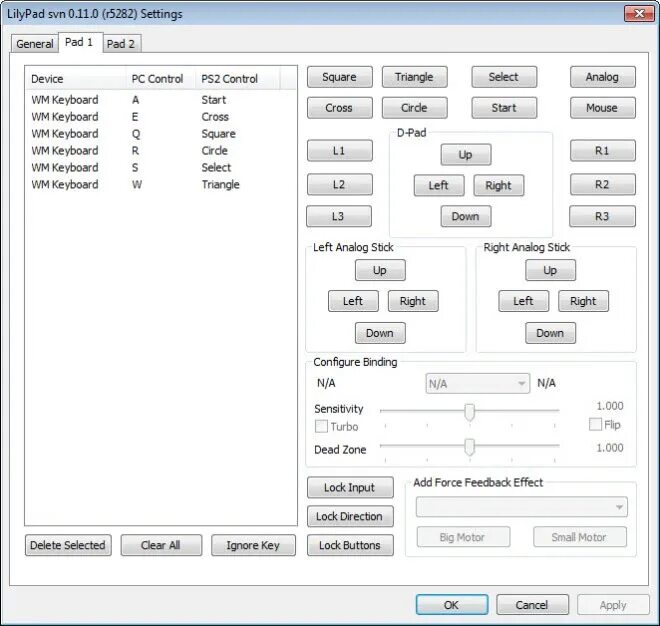Open the Pad 1 tab
660x626 pixels.
click(x=79, y=42)
